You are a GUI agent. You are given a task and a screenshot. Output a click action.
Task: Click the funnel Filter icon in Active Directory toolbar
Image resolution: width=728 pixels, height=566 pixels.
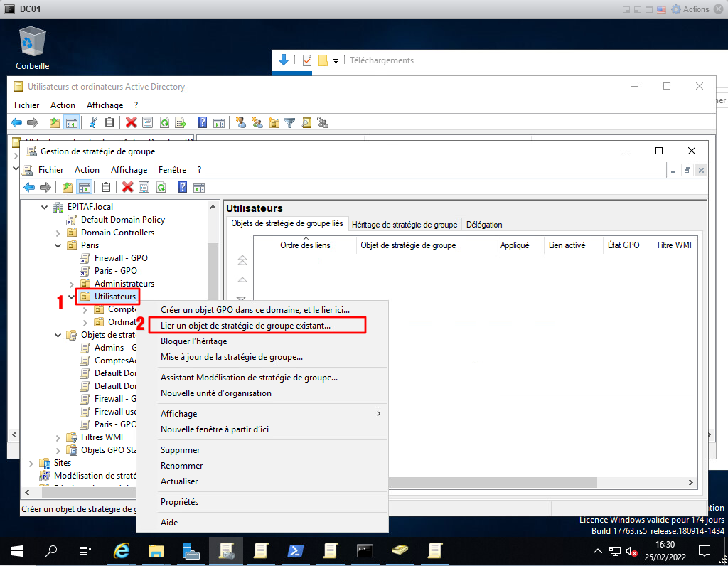click(289, 122)
